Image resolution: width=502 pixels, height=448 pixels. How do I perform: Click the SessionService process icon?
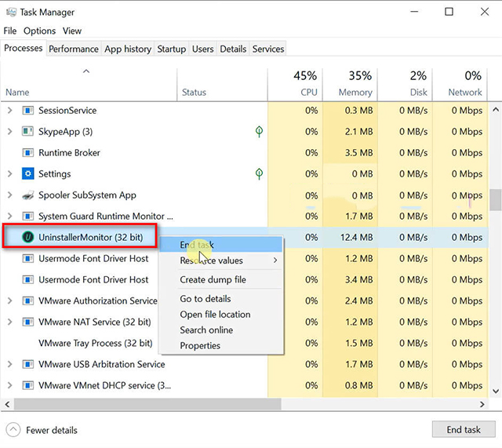(28, 111)
